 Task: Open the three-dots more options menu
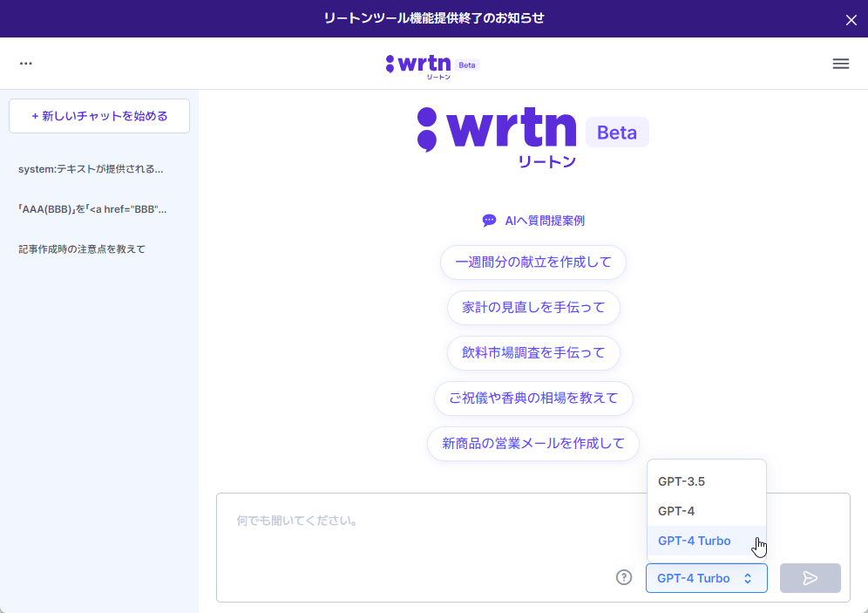click(x=25, y=64)
